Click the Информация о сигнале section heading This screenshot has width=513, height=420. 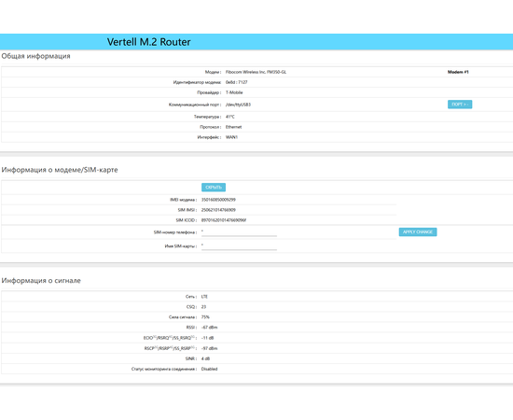pyautogui.click(x=41, y=281)
